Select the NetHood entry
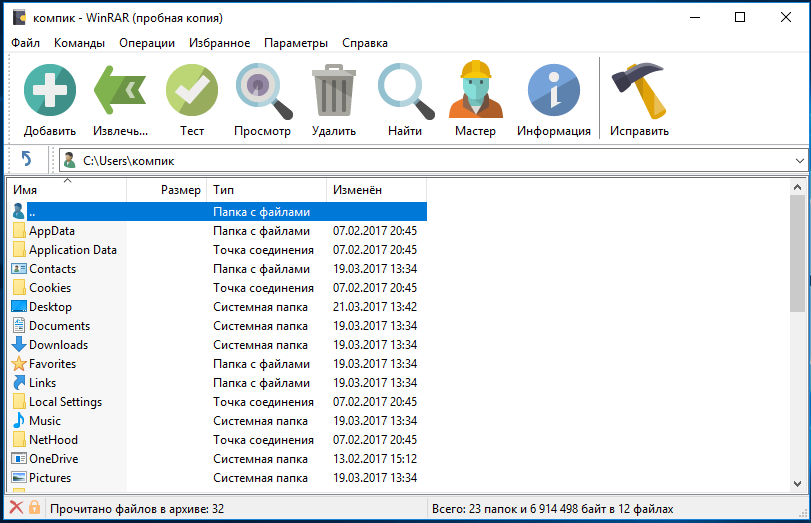The width and height of the screenshot is (811, 523). click(217, 440)
